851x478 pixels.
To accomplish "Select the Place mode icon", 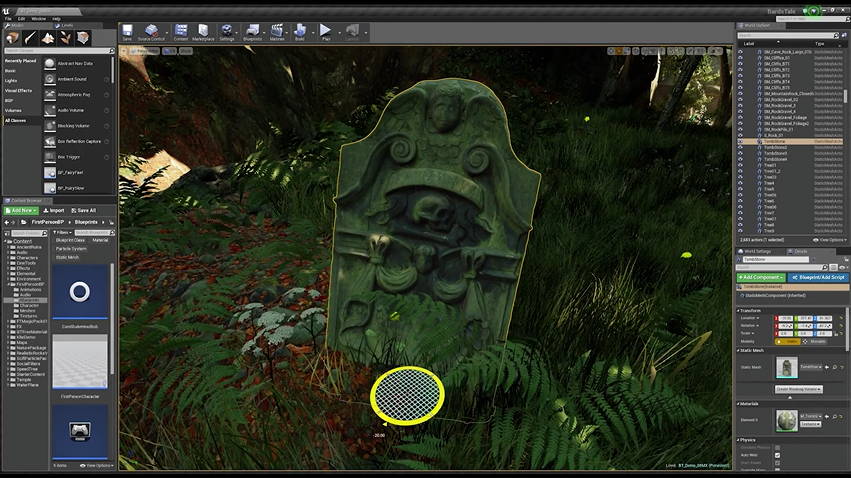I will (12, 37).
